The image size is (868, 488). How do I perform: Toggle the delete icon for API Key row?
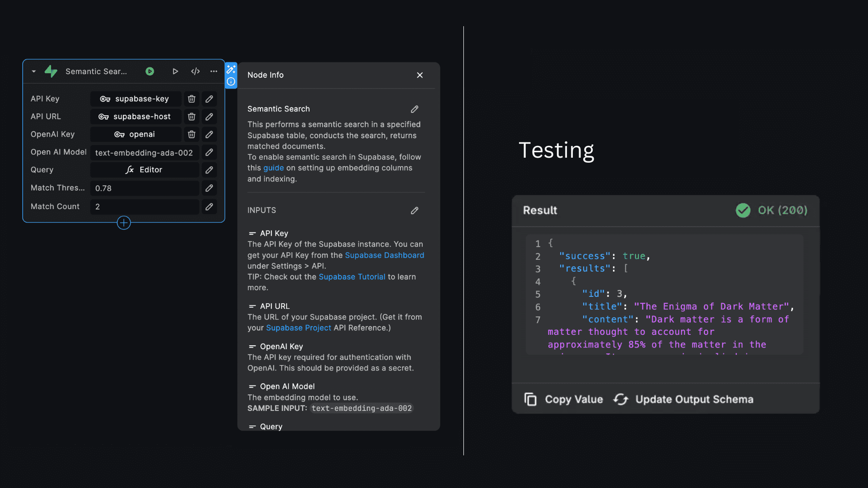191,99
